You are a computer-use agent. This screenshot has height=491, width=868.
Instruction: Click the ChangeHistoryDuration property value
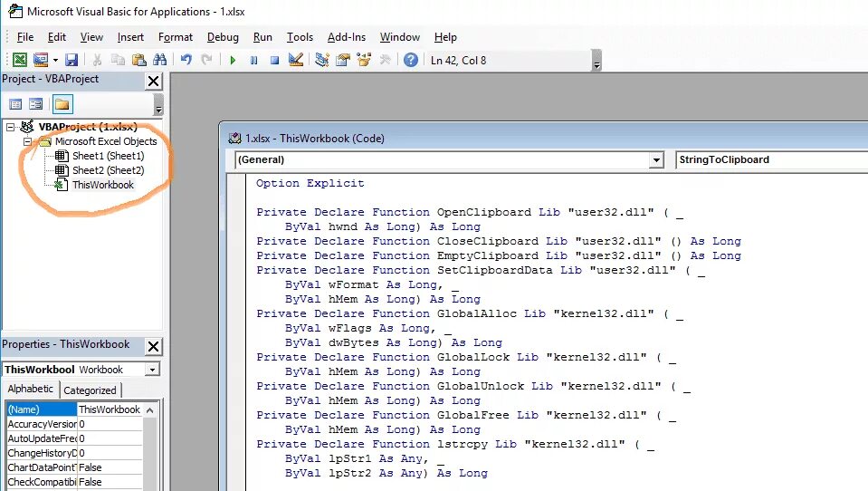coord(110,453)
